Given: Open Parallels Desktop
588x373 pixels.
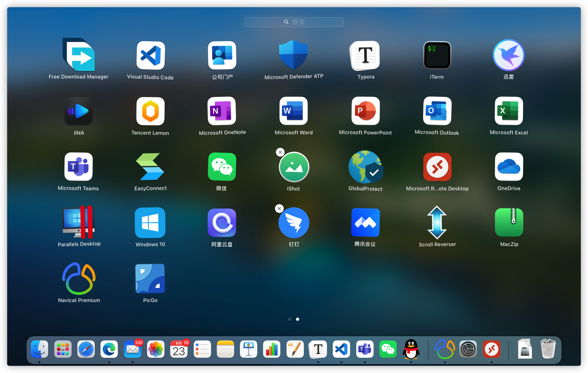Looking at the screenshot, I should coord(79,222).
